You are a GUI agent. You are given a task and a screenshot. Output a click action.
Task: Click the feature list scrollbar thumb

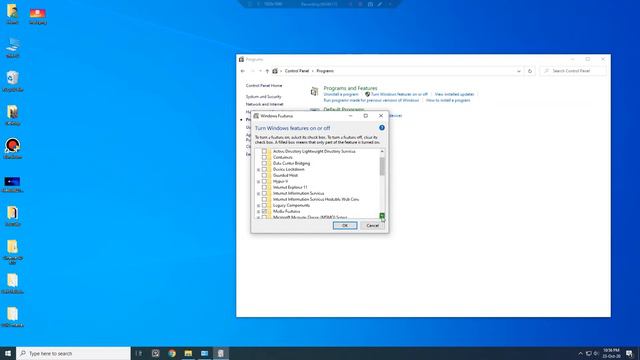(x=382, y=167)
